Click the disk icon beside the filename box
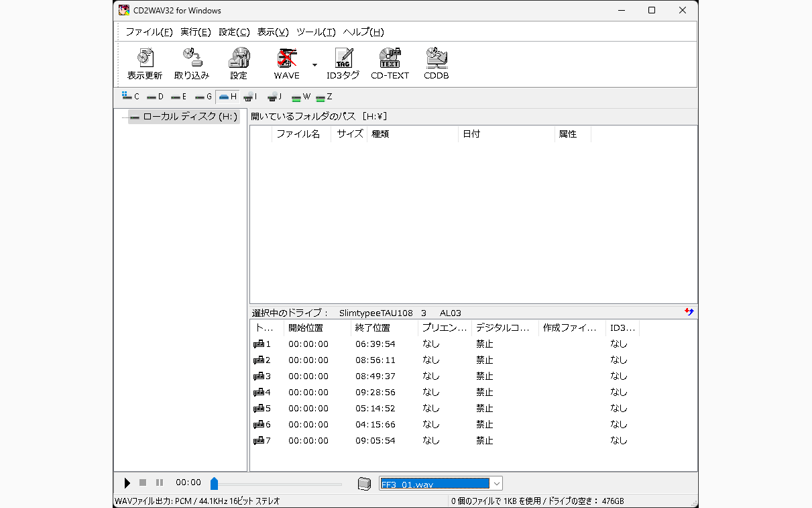This screenshot has height=508, width=812. pos(364,483)
